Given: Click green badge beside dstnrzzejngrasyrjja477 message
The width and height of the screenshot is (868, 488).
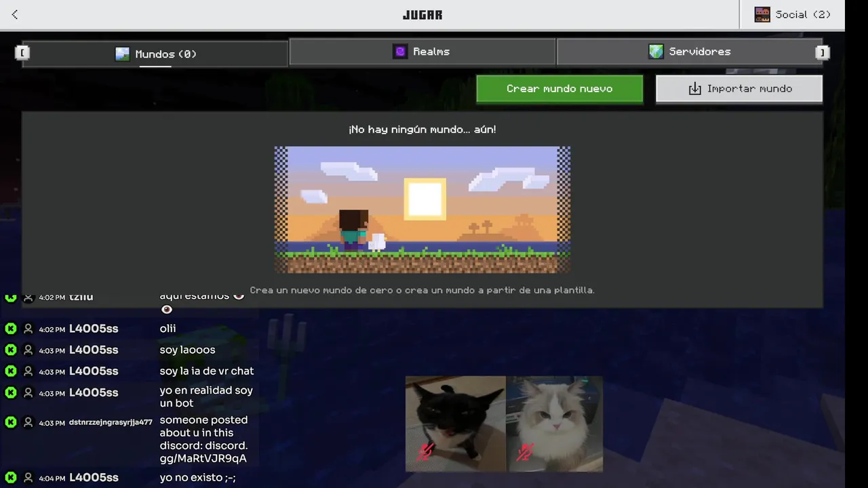Looking at the screenshot, I should (11, 422).
